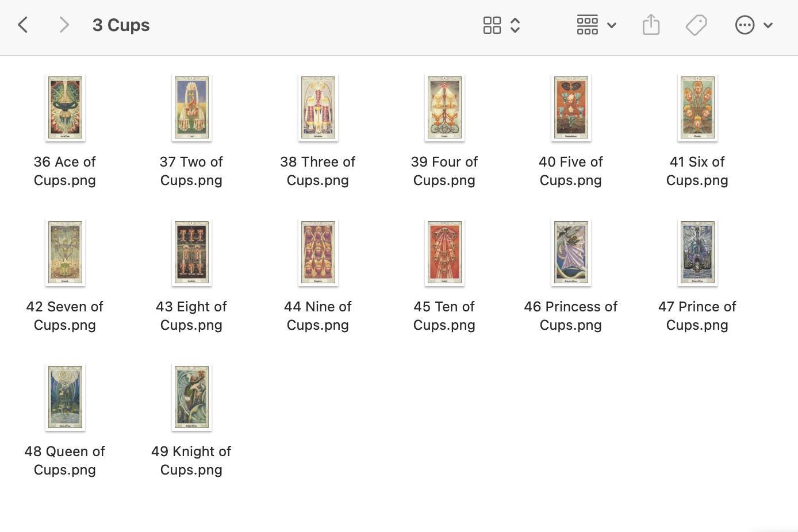Click the filename 38 Three of Cups.png
Image resolution: width=798 pixels, height=532 pixels.
318,171
